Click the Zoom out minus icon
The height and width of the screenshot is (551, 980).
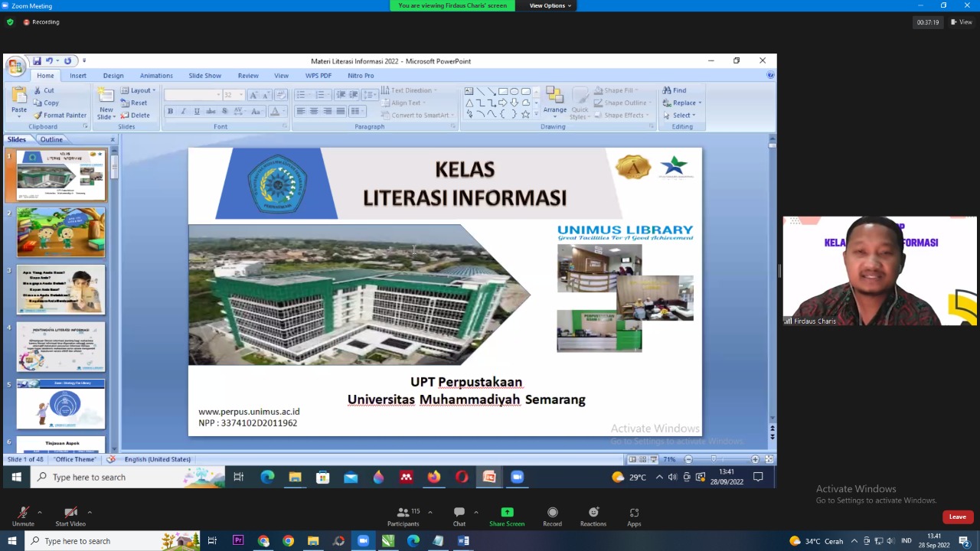(688, 459)
